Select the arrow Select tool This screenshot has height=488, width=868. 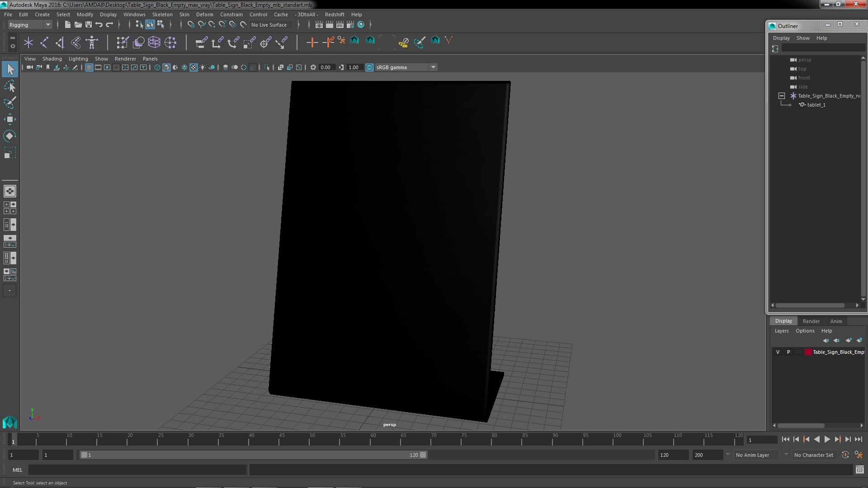[x=10, y=69]
